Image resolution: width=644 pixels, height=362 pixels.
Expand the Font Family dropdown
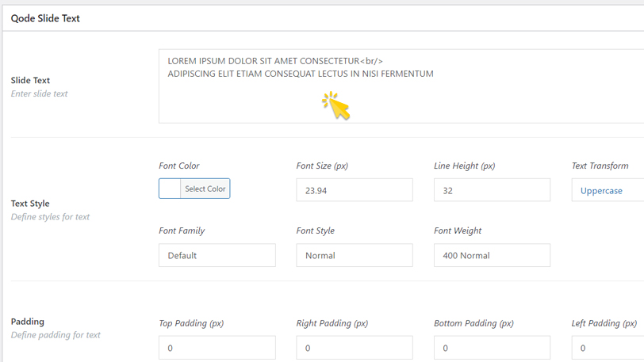[x=217, y=255]
